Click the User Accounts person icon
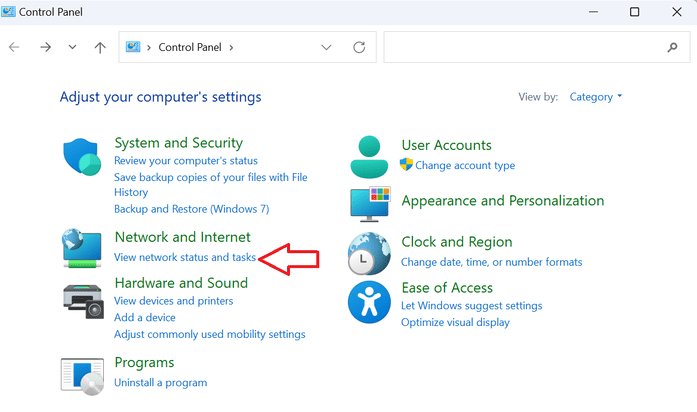Viewport: 697px width, 412px height. point(369,157)
